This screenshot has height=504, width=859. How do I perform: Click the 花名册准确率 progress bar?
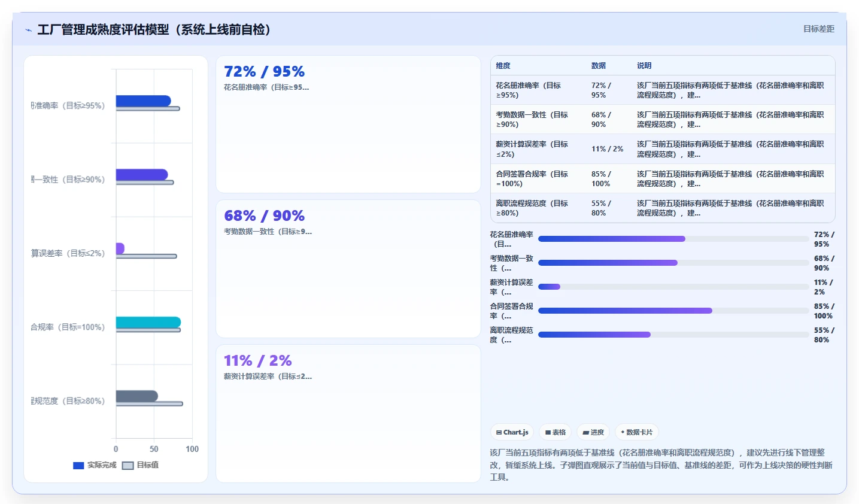pyautogui.click(x=673, y=239)
